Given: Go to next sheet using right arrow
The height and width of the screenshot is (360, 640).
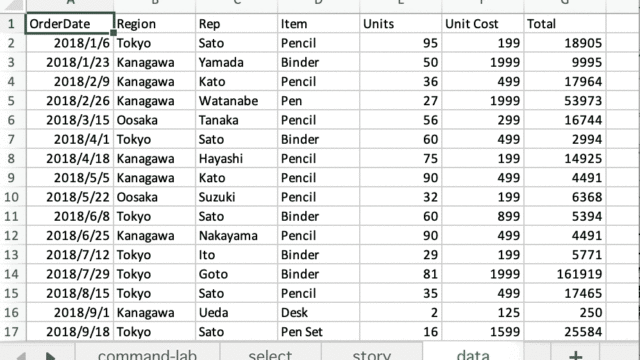Looking at the screenshot, I should pos(50,356).
